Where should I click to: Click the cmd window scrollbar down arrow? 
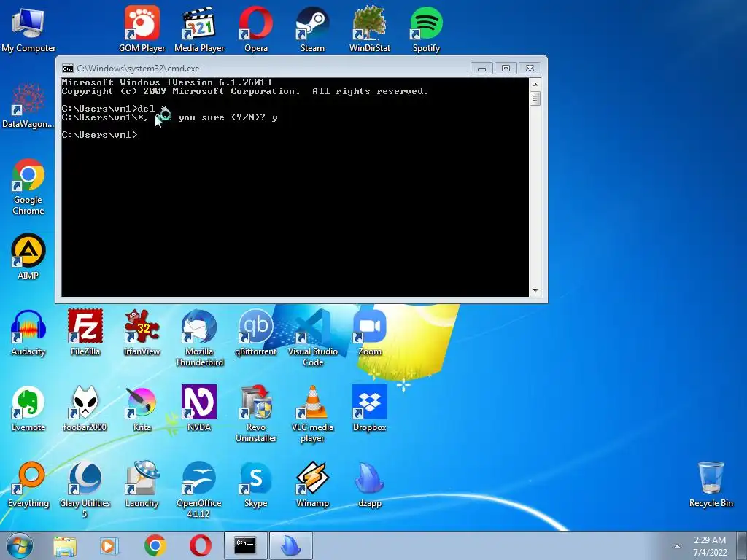point(535,291)
